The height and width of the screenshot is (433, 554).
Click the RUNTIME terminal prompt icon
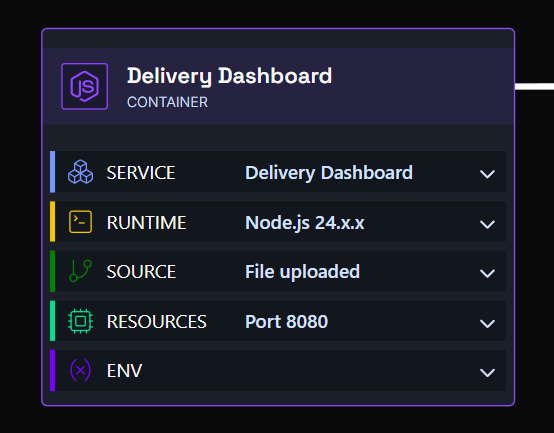[x=81, y=222]
